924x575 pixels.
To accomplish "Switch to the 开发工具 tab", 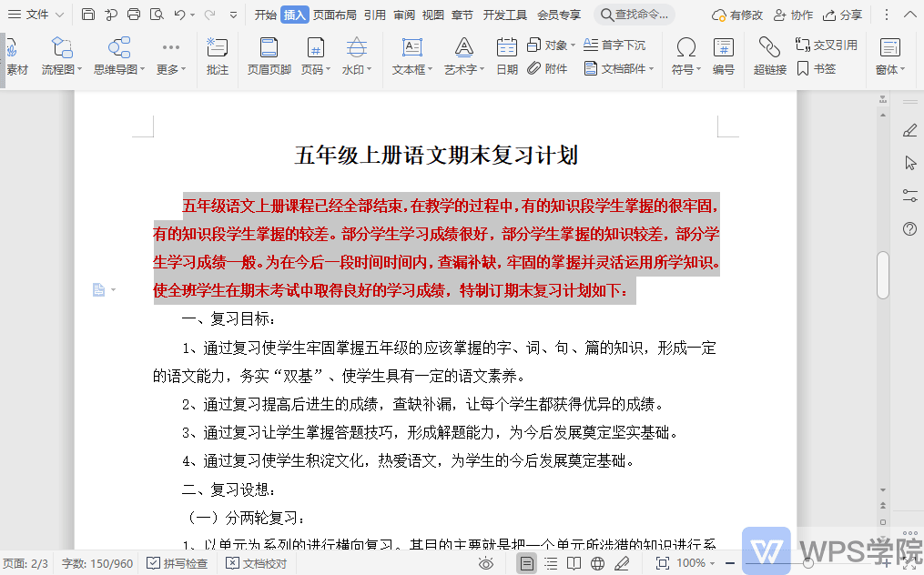I will click(x=505, y=15).
